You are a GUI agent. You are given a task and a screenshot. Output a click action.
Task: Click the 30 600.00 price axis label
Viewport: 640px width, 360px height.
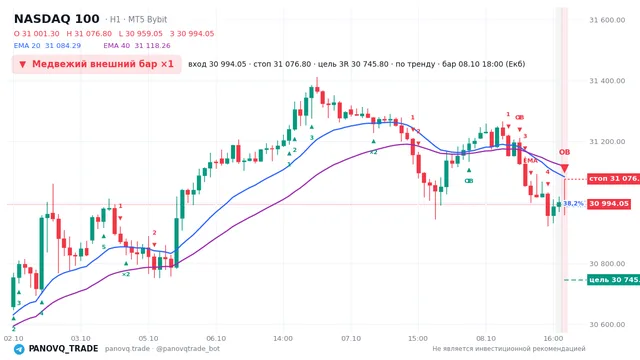607,324
